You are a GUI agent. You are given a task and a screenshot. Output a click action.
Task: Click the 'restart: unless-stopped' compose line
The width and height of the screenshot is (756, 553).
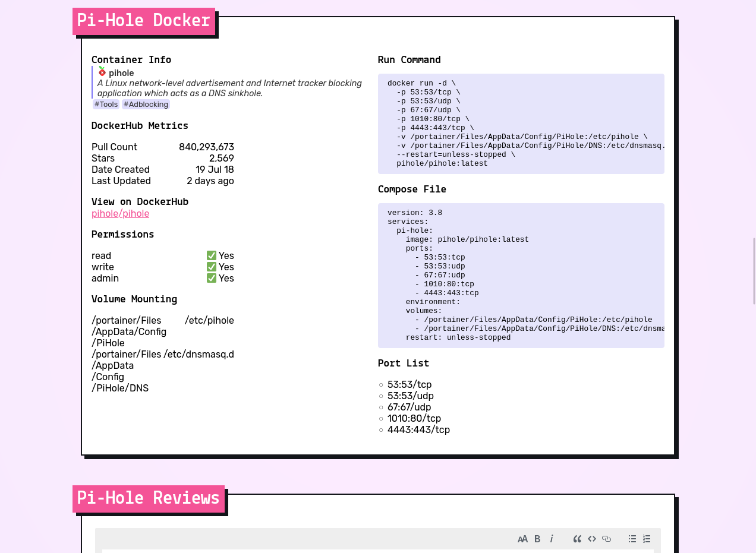(458, 338)
